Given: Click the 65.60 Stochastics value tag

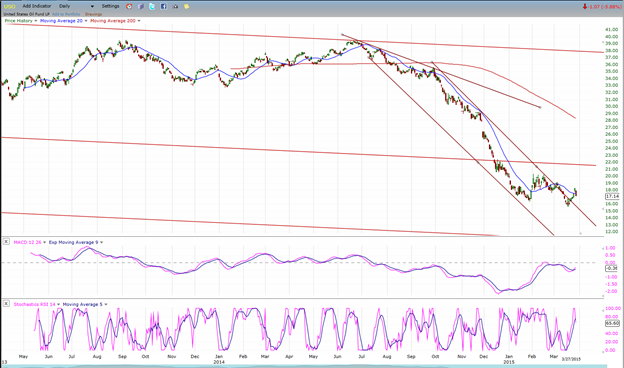Looking at the screenshot, I should [612, 323].
